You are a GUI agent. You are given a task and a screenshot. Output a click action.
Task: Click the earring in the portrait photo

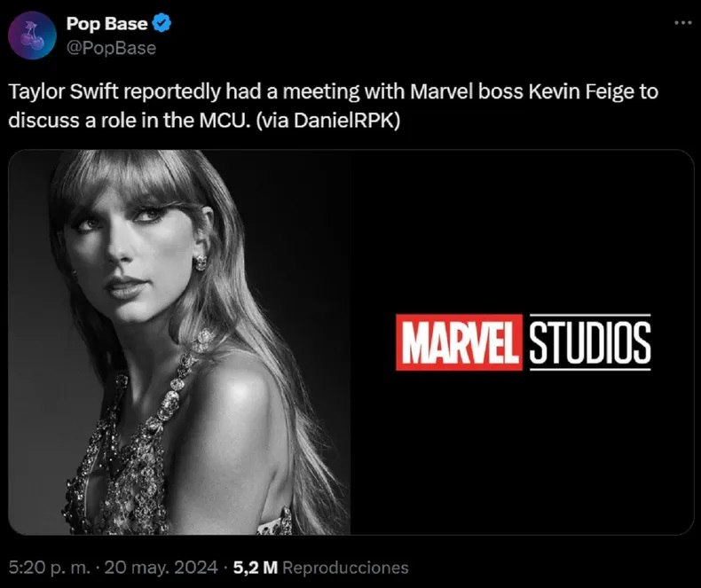pos(200,262)
